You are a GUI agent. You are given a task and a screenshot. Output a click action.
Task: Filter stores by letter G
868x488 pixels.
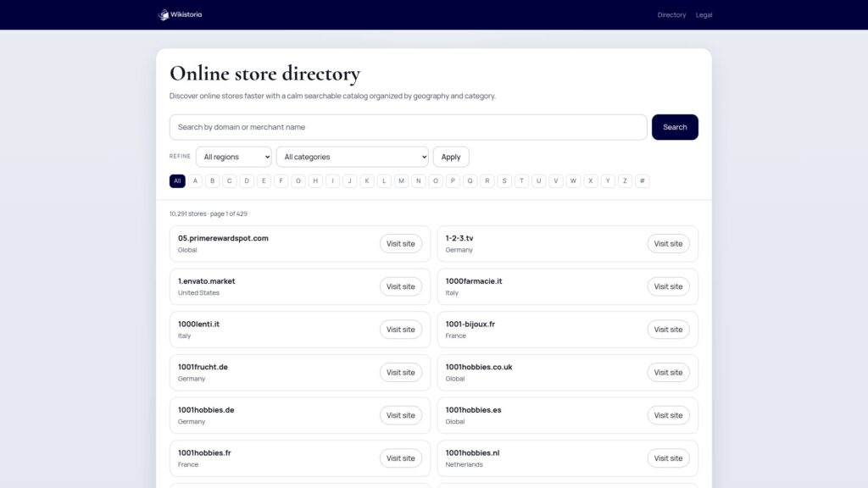[x=298, y=181]
